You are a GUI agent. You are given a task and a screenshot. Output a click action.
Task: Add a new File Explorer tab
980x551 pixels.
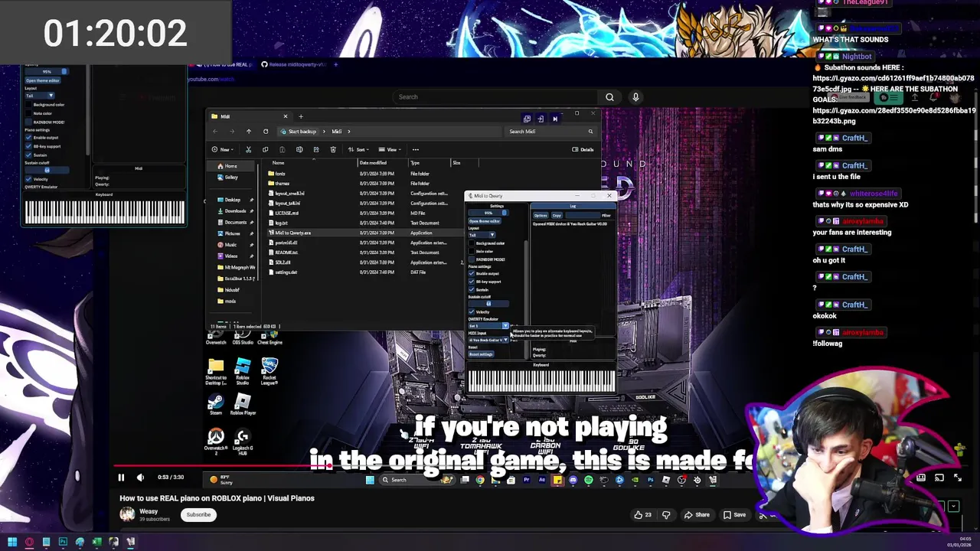coord(301,116)
